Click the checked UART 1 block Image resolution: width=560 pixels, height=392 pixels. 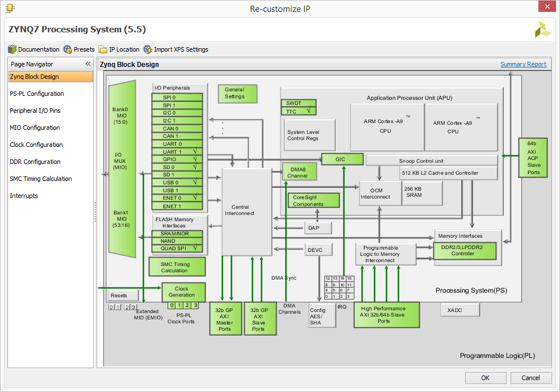click(x=177, y=151)
